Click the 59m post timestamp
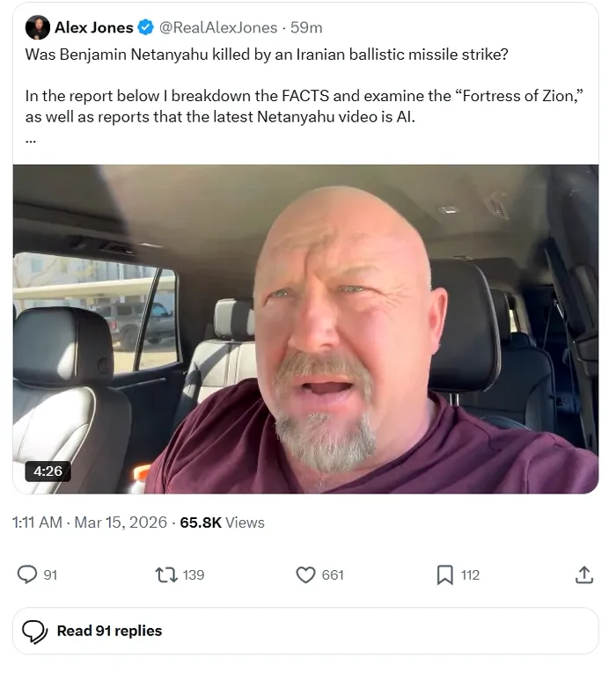Screen dimensions: 616x673 pyautogui.click(x=307, y=28)
